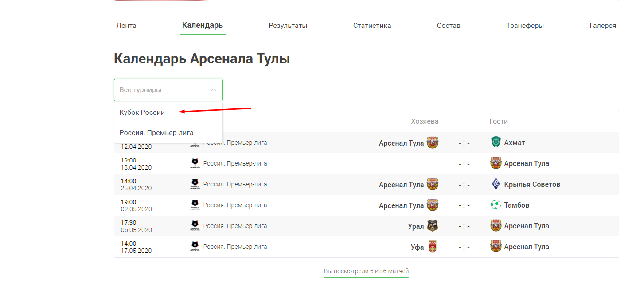Click the Тамбов team name
The image size is (644, 290).
[x=517, y=205]
